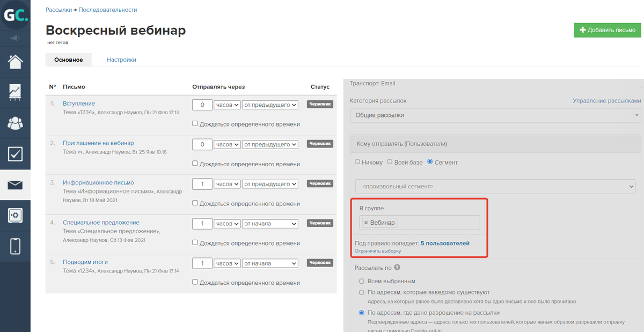The height and width of the screenshot is (332, 644).
Task: Open the envelope messages icon in the sidebar
Action: click(15, 186)
